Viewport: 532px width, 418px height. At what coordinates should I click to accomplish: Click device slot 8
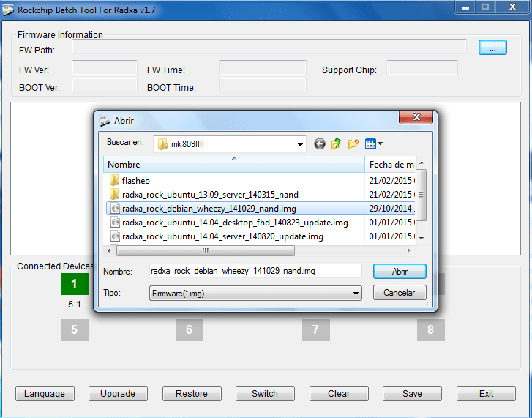click(x=431, y=329)
